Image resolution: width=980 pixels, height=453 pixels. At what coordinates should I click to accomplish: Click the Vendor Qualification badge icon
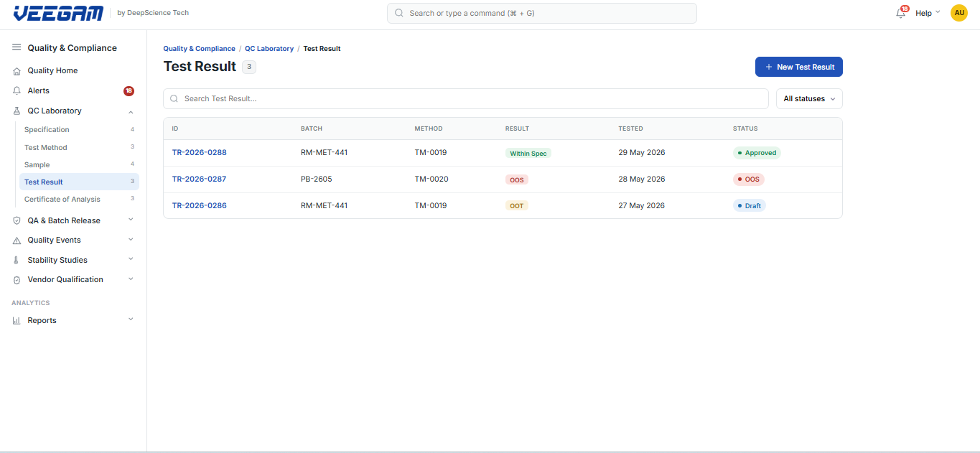point(17,280)
